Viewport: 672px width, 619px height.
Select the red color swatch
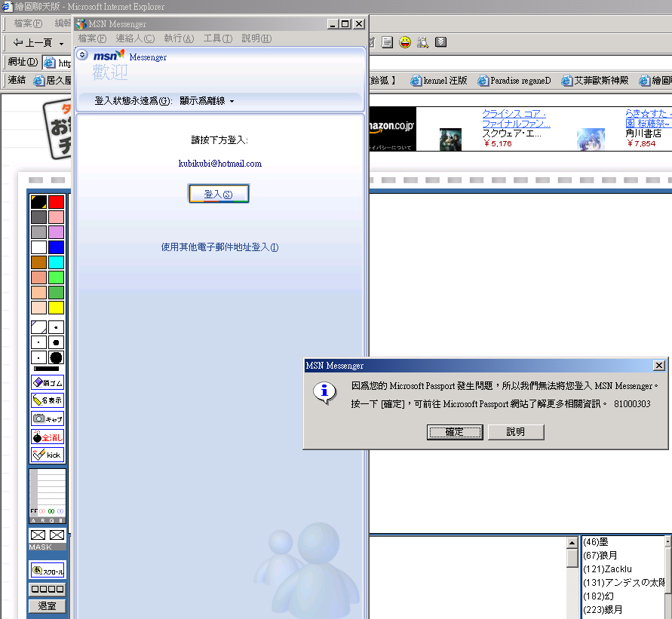click(56, 202)
